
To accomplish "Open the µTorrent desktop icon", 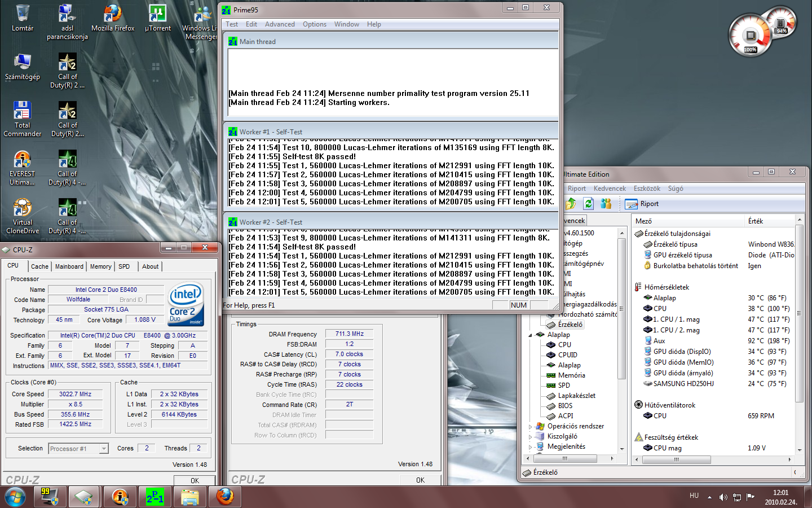I will pyautogui.click(x=158, y=18).
